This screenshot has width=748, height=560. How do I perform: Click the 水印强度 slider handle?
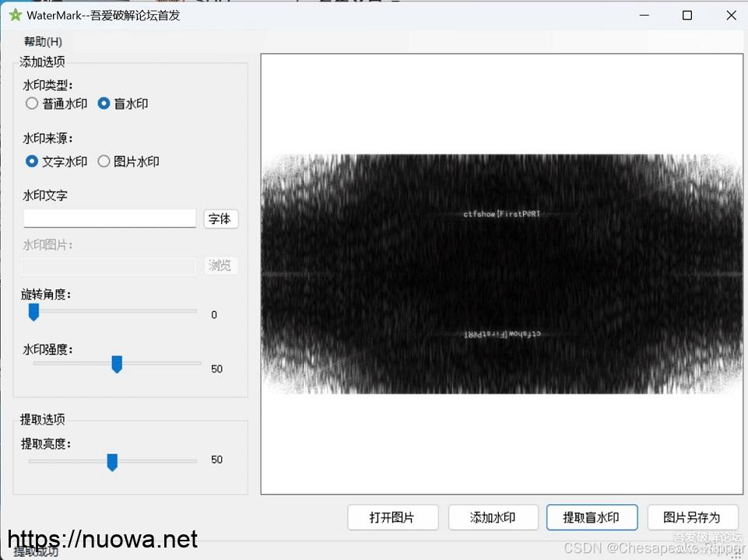coord(117,364)
